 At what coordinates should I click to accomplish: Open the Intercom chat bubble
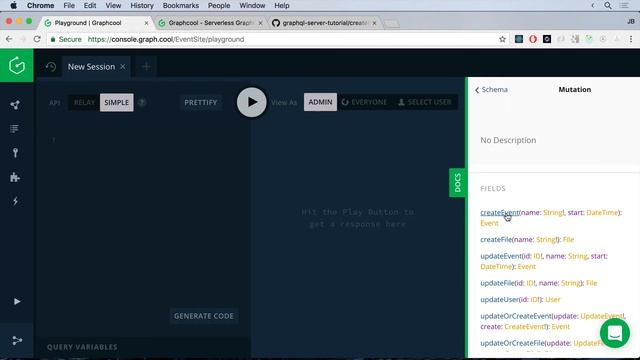[615, 333]
